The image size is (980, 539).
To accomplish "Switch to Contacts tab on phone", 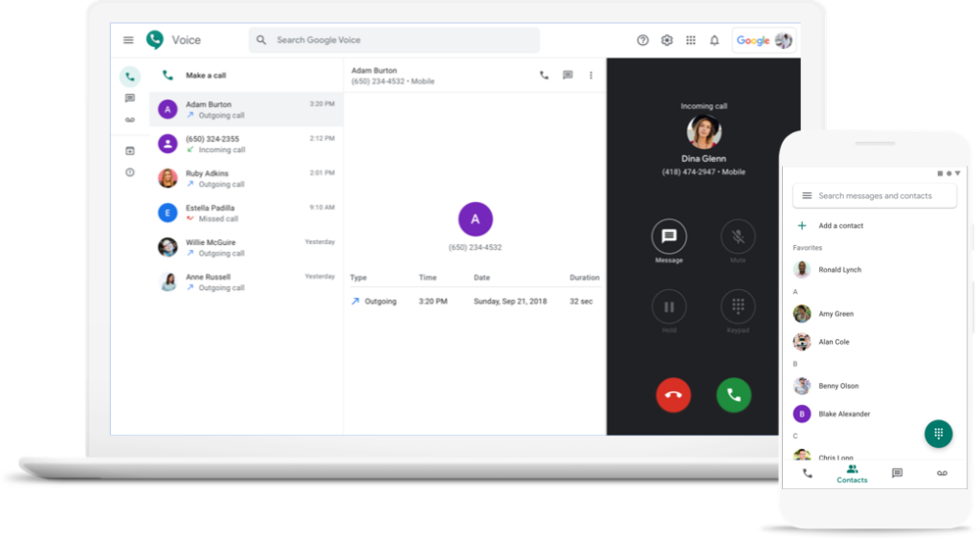I will coord(852,474).
